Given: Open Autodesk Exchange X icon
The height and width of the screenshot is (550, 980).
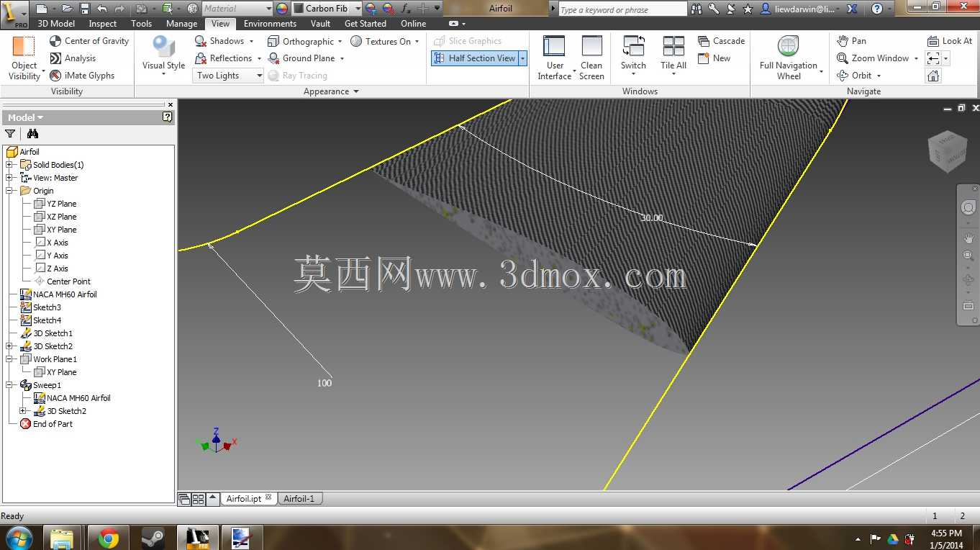Looking at the screenshot, I should pyautogui.click(x=853, y=9).
